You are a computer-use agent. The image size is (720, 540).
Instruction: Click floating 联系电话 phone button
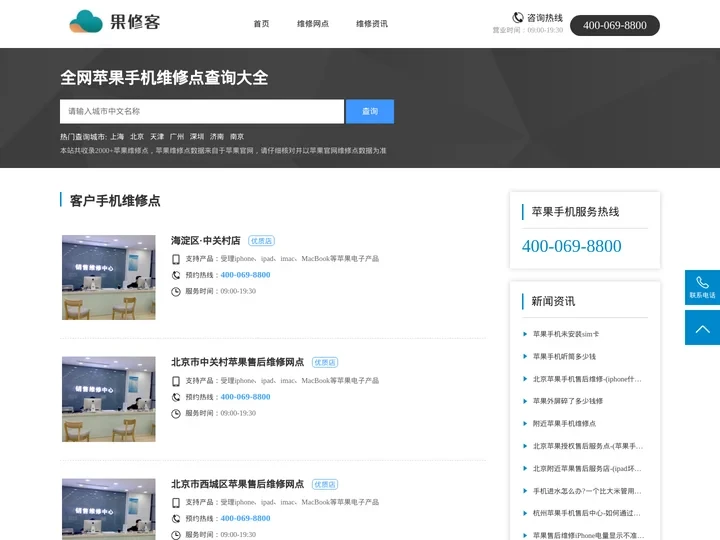point(702,287)
